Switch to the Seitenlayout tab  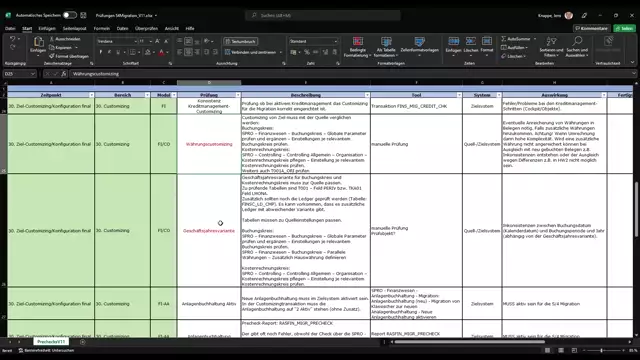(x=75, y=29)
